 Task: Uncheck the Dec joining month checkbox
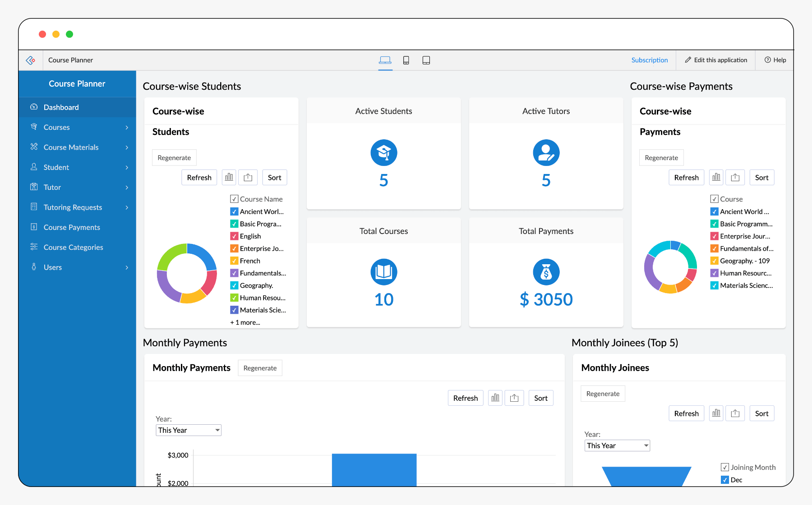(724, 480)
